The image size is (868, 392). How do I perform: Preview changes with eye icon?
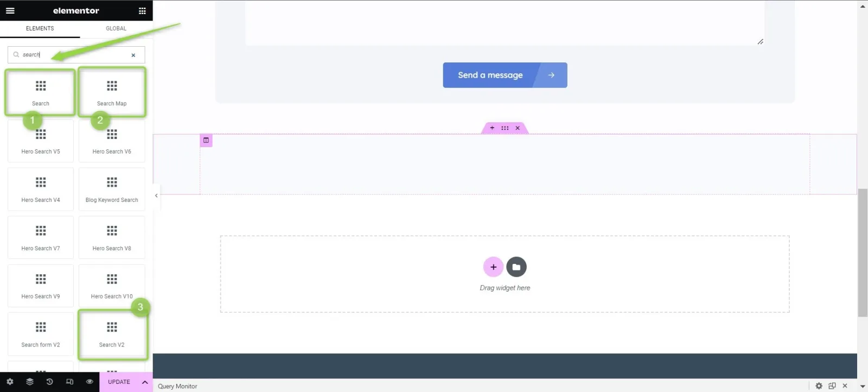[x=90, y=382]
